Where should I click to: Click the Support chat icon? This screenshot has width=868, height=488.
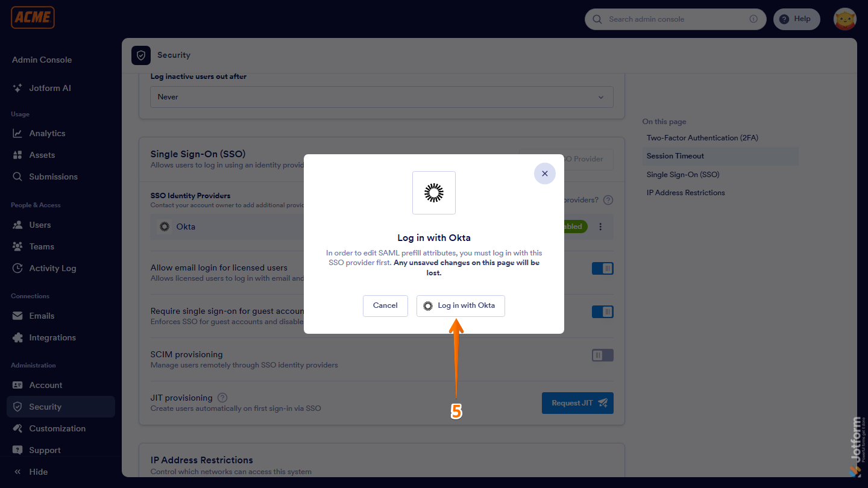[x=17, y=450]
